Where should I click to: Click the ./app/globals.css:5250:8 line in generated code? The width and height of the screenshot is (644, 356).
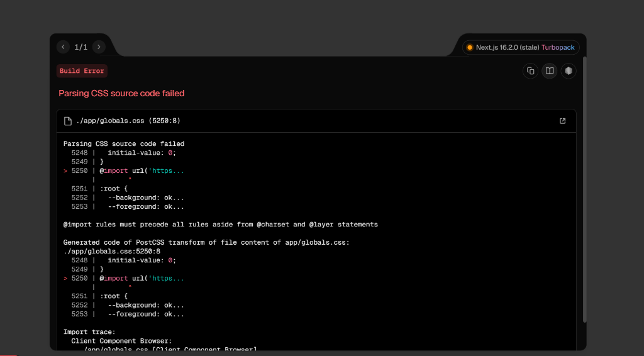(112, 252)
